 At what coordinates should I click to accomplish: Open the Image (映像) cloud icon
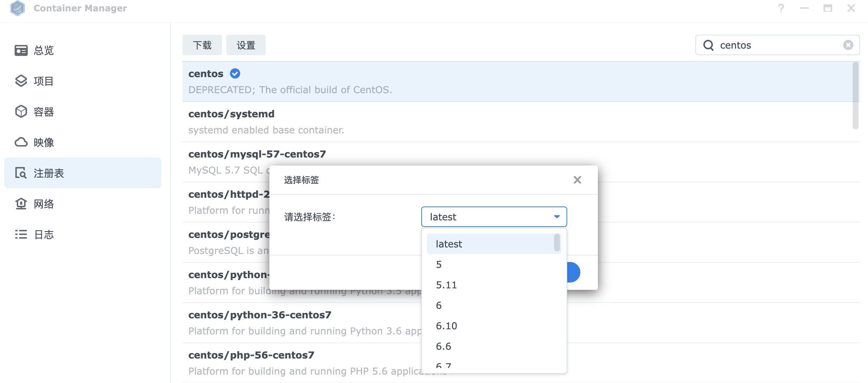[21, 142]
